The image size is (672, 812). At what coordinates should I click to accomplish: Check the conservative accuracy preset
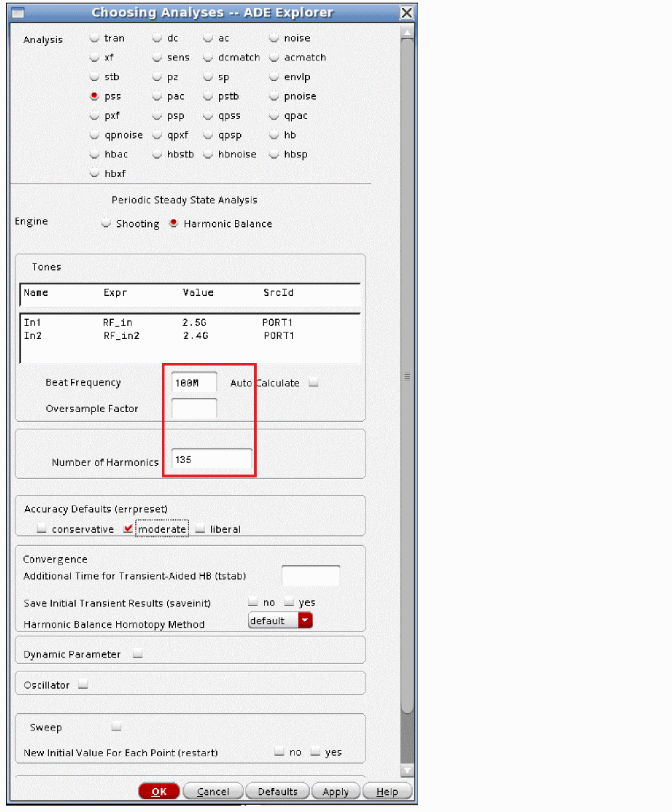tap(42, 529)
